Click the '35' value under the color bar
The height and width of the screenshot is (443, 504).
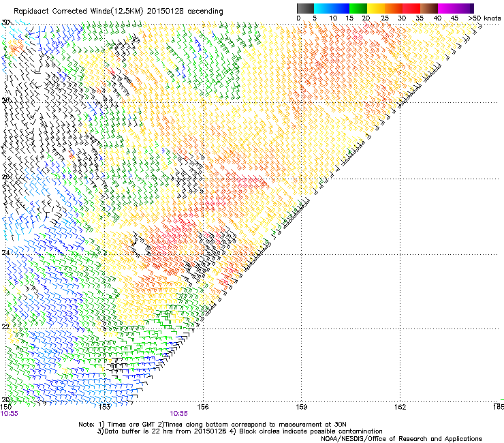tap(420, 18)
